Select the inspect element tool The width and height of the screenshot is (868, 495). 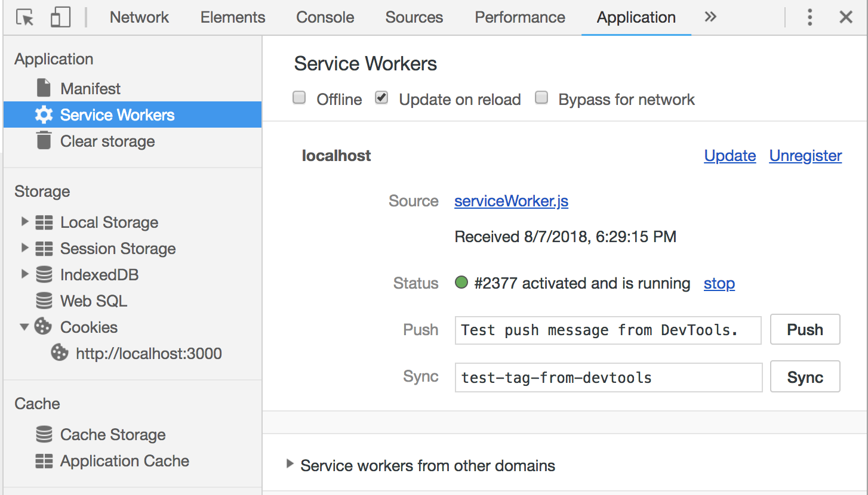tap(24, 17)
